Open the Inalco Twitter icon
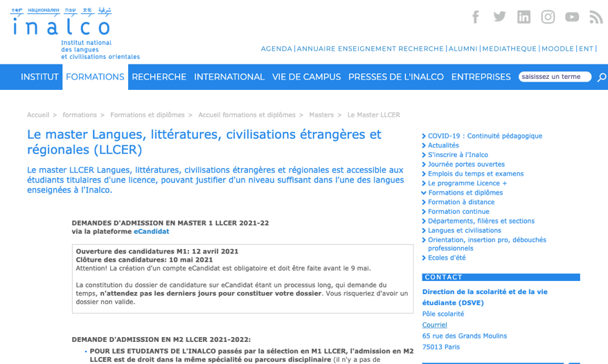This screenshot has height=364, width=608. pos(499,17)
